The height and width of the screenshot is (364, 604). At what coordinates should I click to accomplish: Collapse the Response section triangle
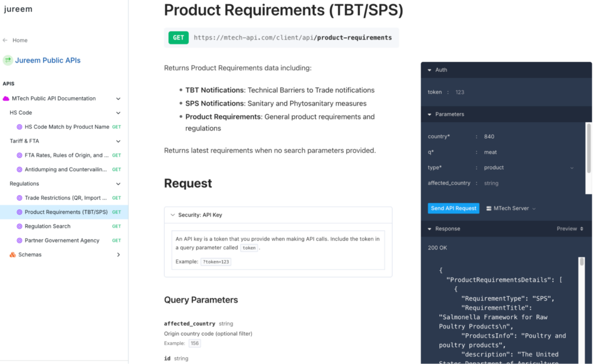point(429,229)
